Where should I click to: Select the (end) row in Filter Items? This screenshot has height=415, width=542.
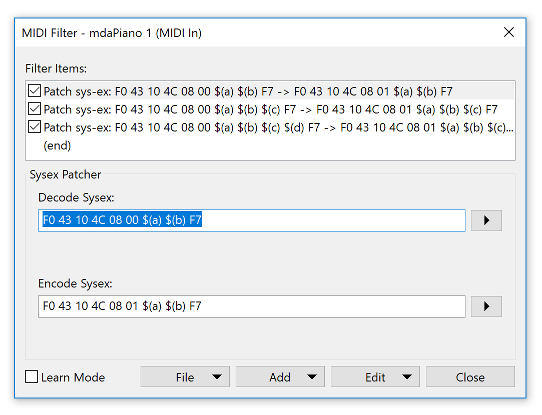57,145
